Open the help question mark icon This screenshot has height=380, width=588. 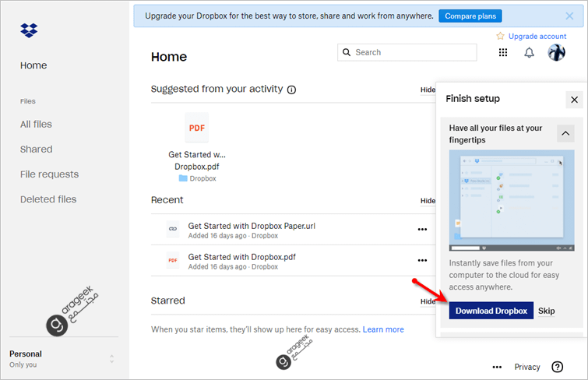click(558, 367)
